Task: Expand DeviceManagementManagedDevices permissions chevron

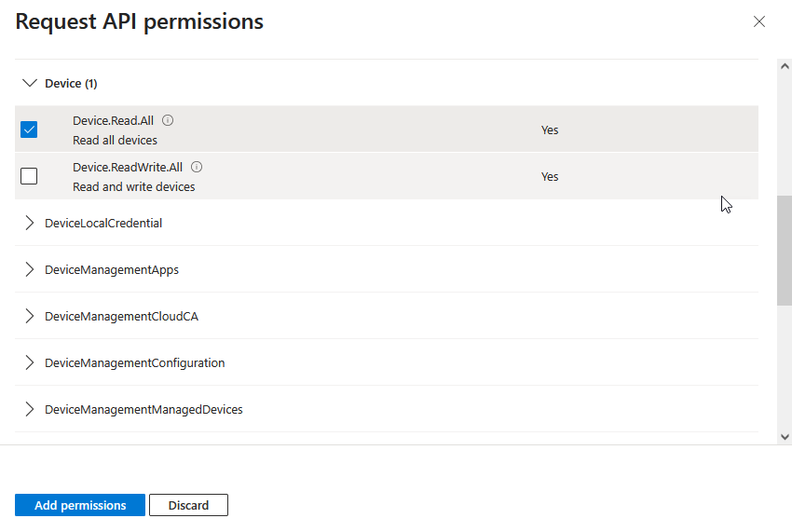Action: pyautogui.click(x=29, y=409)
